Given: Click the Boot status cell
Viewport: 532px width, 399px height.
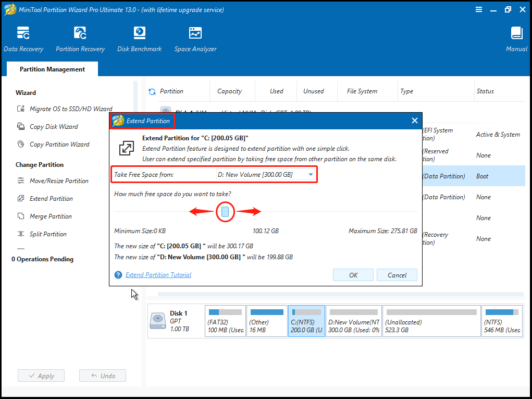Looking at the screenshot, I should (x=482, y=176).
